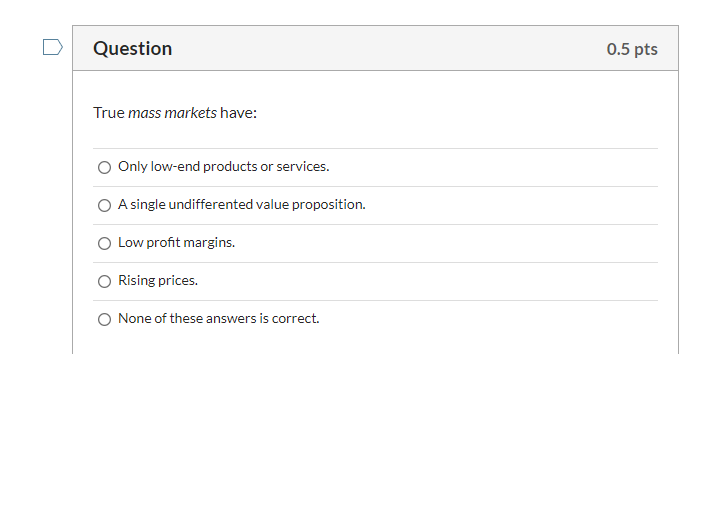Click the 'Question' heading in the header
Viewport: 702px width, 528px height.
point(133,48)
